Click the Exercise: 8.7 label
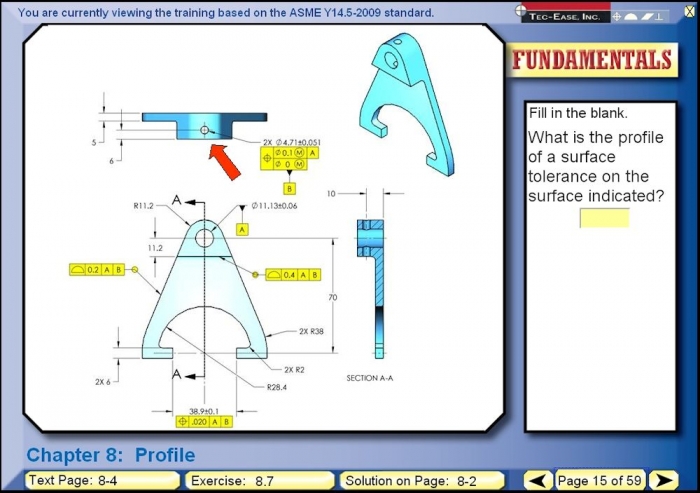Viewport: 700px width, 493px height. [260, 481]
